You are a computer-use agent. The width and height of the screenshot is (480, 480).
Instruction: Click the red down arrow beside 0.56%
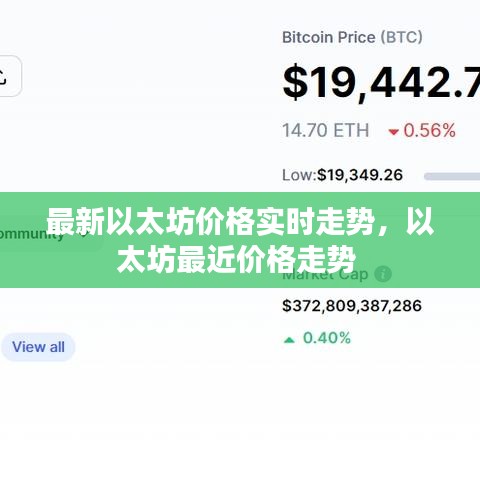pos(394,132)
